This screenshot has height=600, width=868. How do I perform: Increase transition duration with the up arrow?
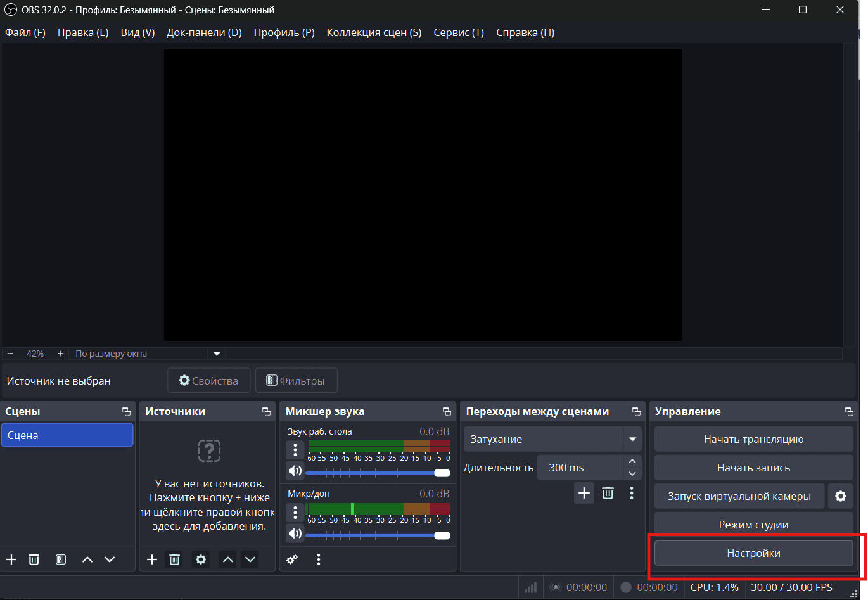pyautogui.click(x=632, y=461)
